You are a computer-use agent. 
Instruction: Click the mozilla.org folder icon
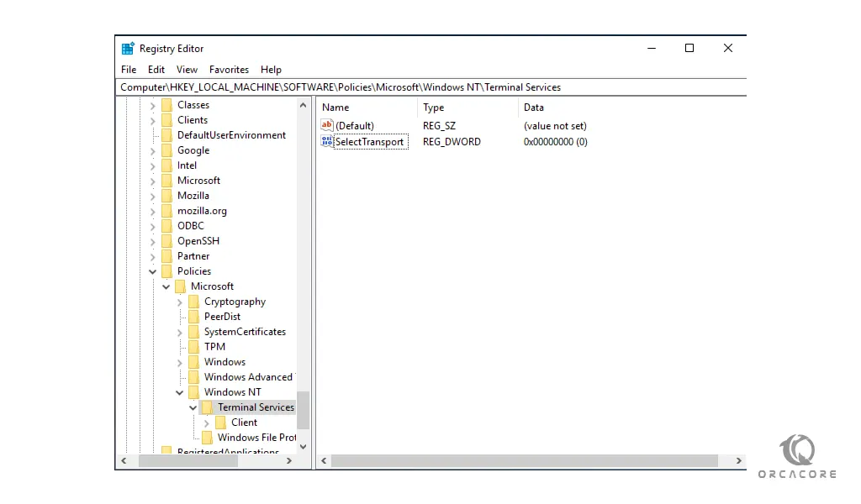167,211
